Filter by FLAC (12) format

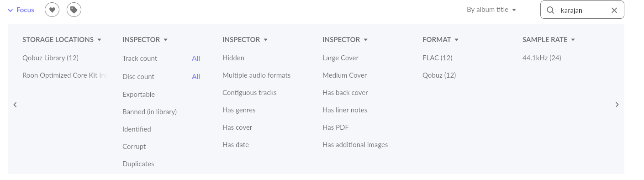(438, 58)
